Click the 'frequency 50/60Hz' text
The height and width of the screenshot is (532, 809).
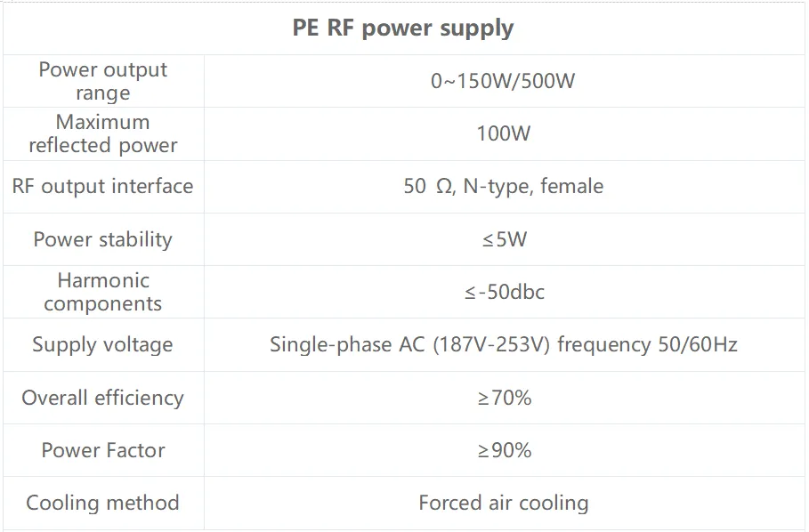point(647,344)
